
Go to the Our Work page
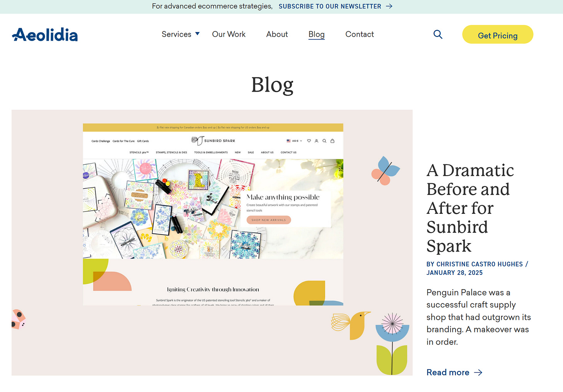(229, 34)
